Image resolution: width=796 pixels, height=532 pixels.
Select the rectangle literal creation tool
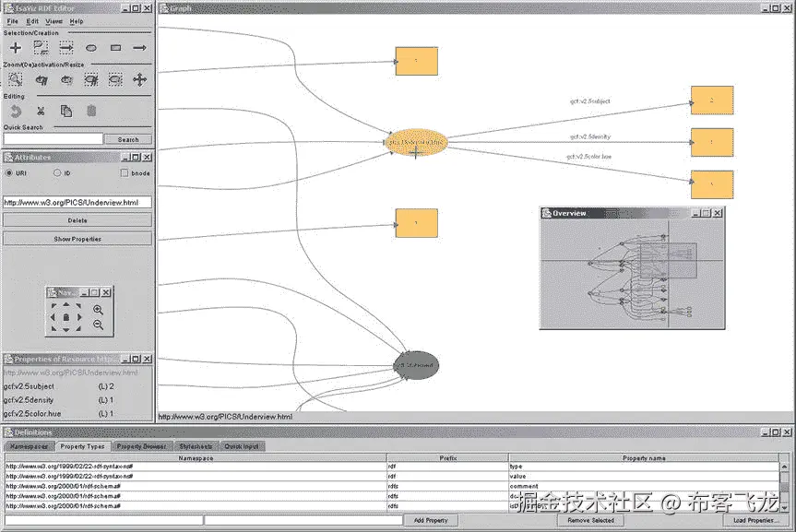[x=116, y=48]
